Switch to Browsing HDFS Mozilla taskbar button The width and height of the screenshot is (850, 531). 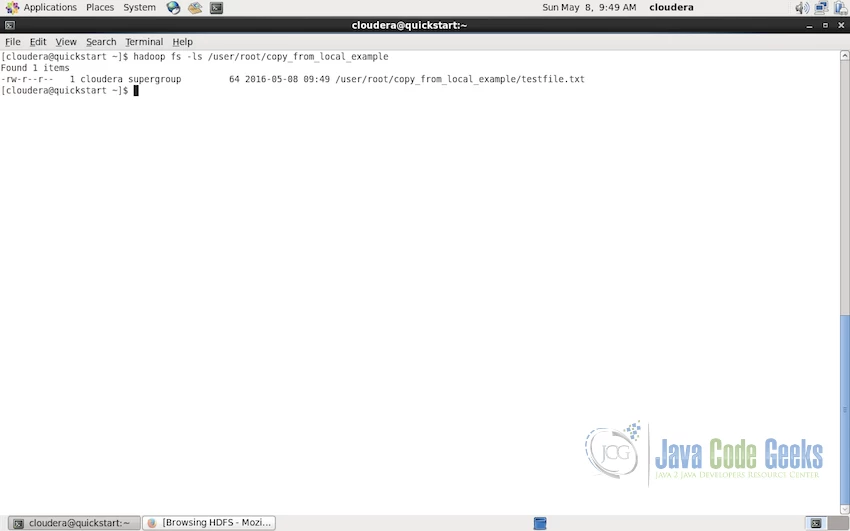tap(209, 523)
